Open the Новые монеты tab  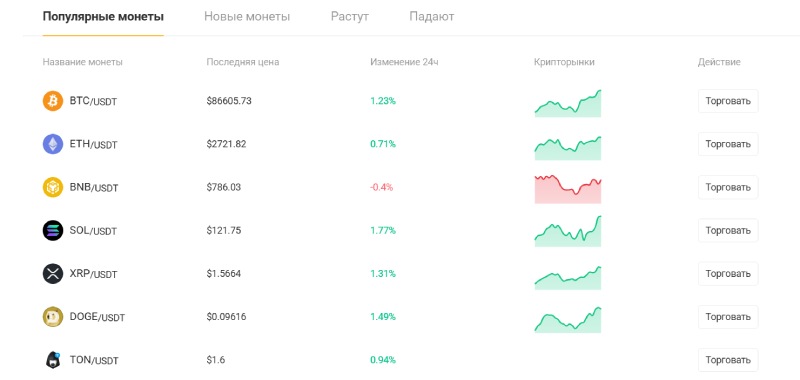(247, 17)
